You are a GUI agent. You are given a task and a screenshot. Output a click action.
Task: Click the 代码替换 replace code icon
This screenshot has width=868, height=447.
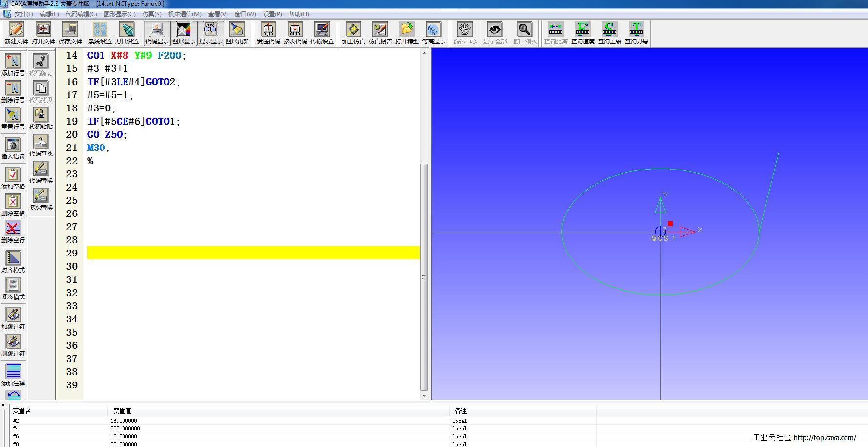(x=41, y=172)
